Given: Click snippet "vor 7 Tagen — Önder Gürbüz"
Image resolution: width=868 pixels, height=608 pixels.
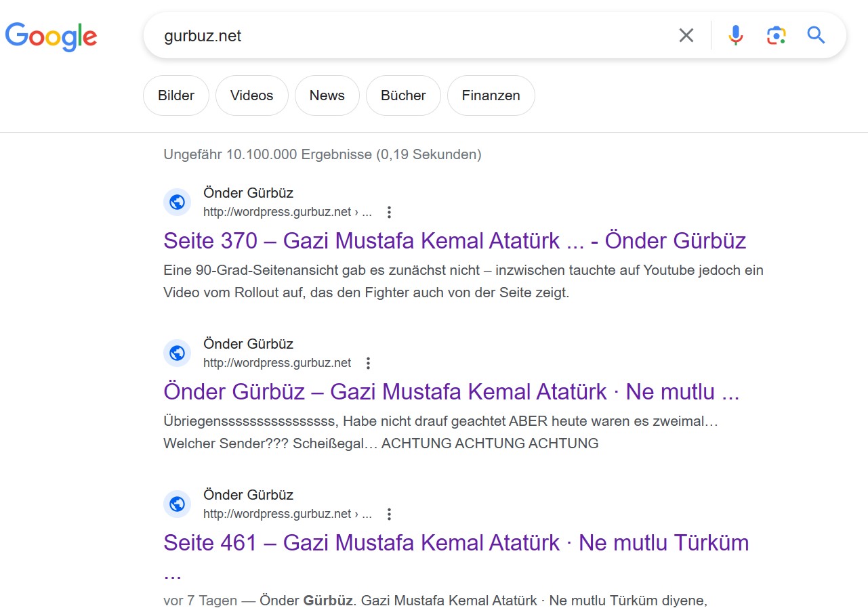Looking at the screenshot, I should (435, 601).
